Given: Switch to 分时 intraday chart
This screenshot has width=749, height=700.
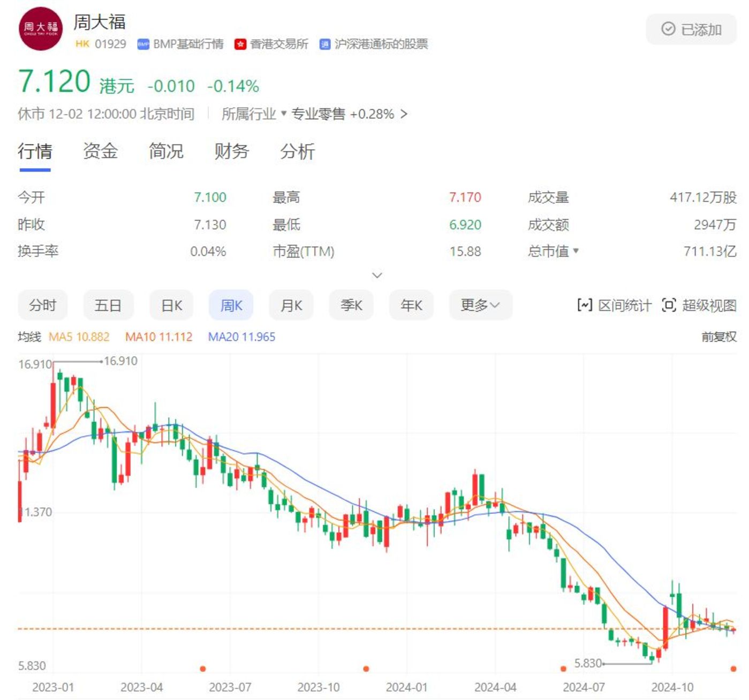Looking at the screenshot, I should pyautogui.click(x=43, y=305).
